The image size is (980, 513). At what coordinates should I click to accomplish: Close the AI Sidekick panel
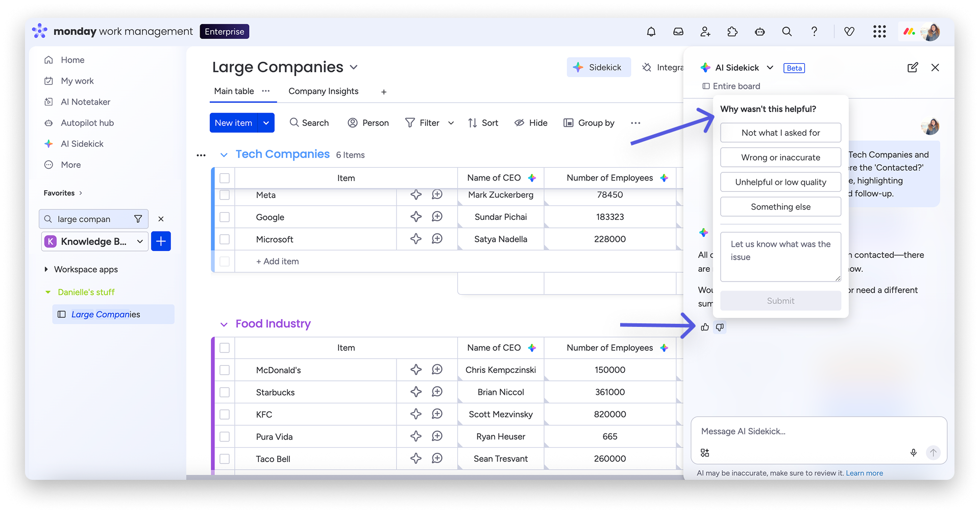tap(935, 67)
